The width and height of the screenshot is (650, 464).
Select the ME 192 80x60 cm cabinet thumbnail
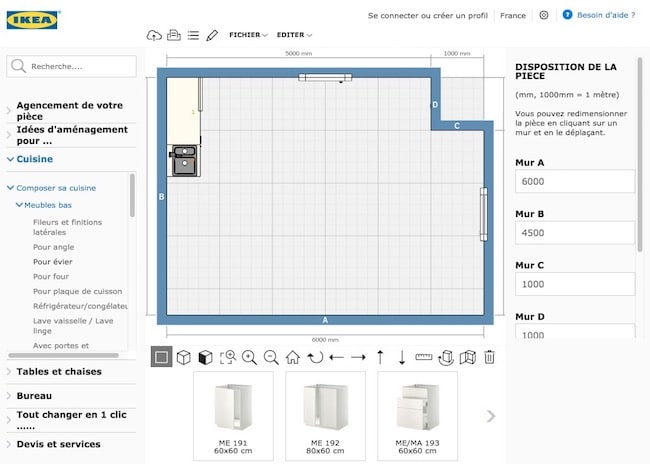click(325, 412)
